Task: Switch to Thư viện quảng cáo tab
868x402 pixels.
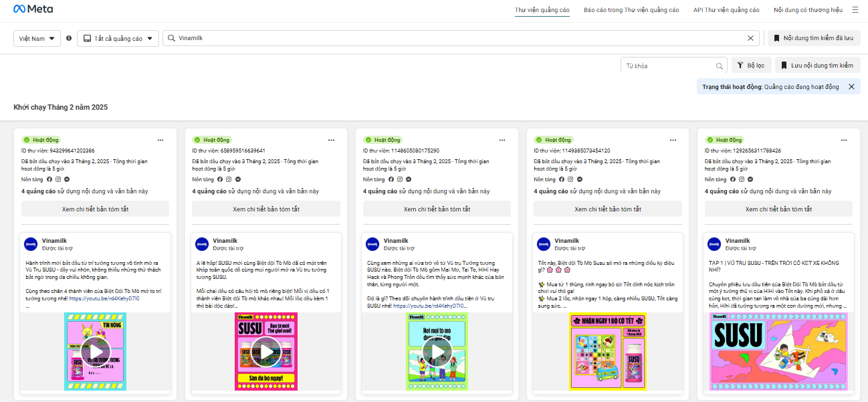Action: 542,10
